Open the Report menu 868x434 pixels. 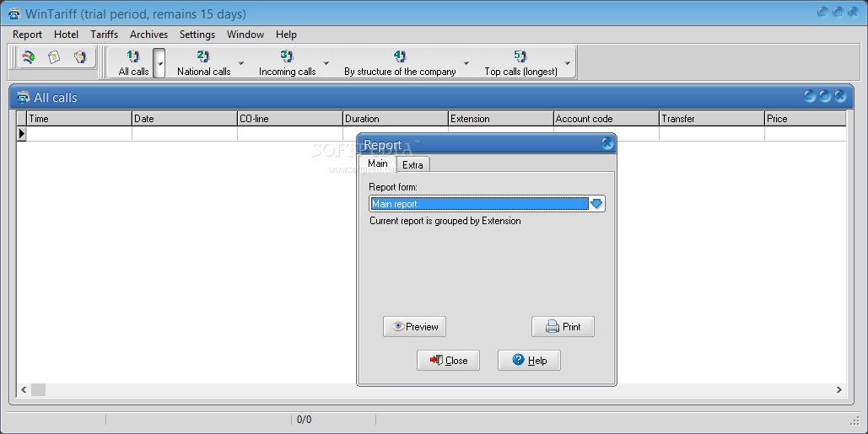[x=27, y=35]
